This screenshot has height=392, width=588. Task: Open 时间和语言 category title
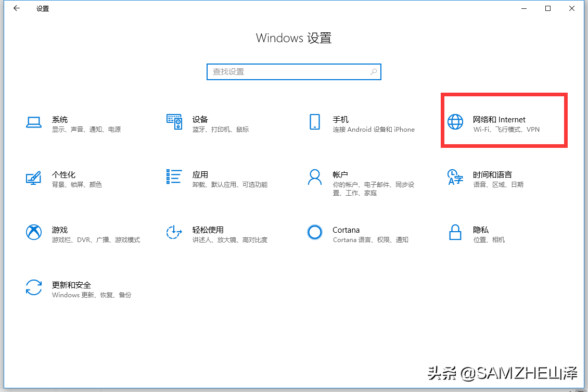pyautogui.click(x=492, y=174)
